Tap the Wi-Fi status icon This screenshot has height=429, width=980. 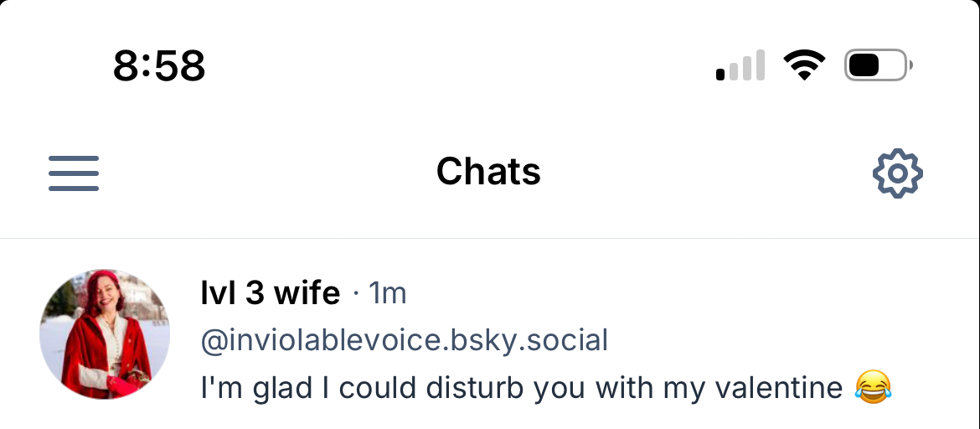coord(804,65)
